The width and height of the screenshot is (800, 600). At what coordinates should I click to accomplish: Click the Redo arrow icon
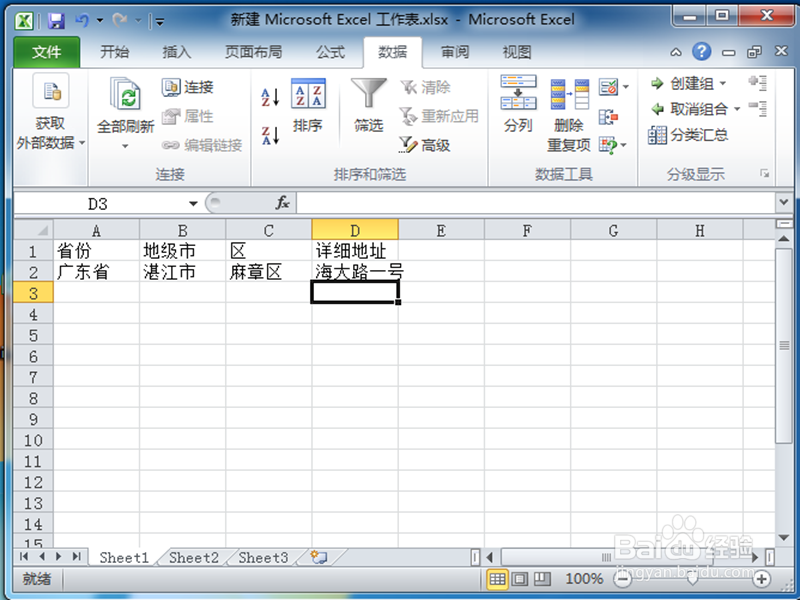(120, 20)
